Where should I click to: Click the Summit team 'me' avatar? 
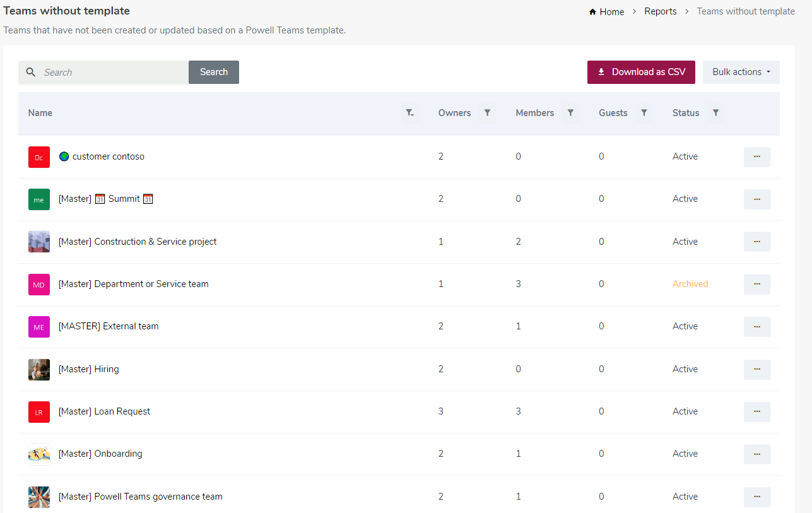point(39,199)
